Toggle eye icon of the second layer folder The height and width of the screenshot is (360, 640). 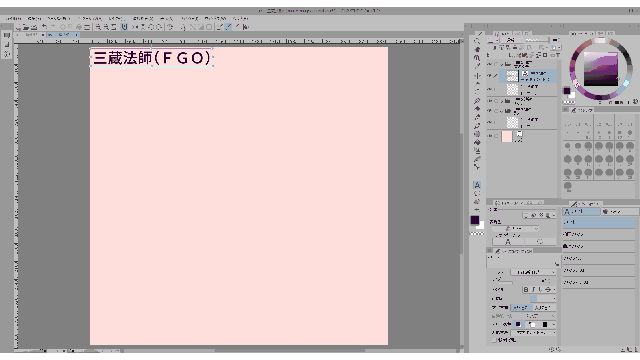(489, 101)
